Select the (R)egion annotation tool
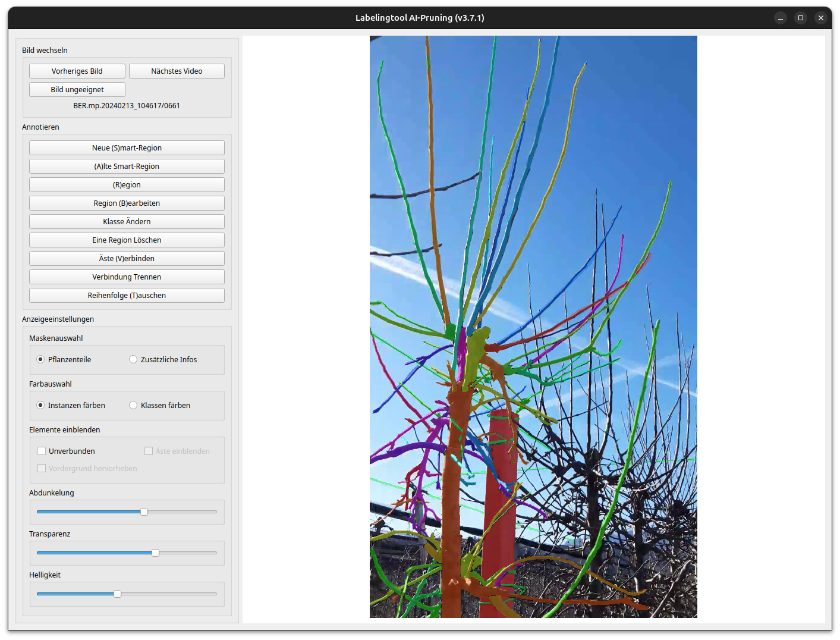Screen dimensions: 840x640 pyautogui.click(x=127, y=185)
